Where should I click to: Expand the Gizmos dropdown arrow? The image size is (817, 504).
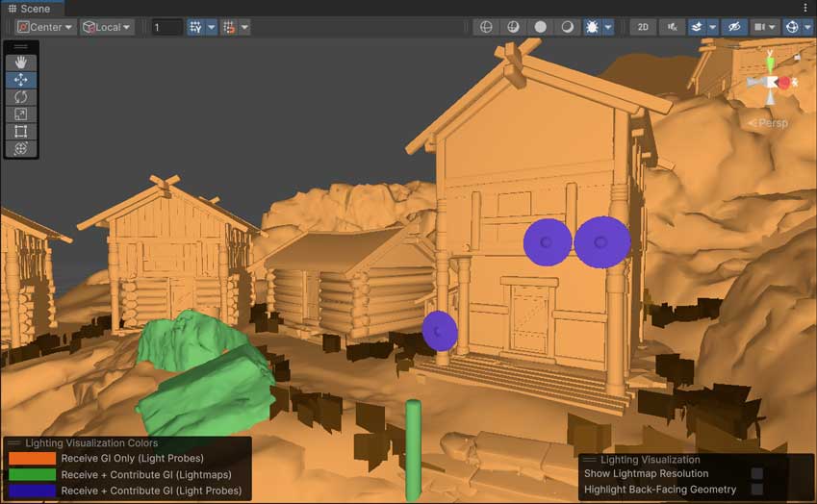[x=807, y=27]
